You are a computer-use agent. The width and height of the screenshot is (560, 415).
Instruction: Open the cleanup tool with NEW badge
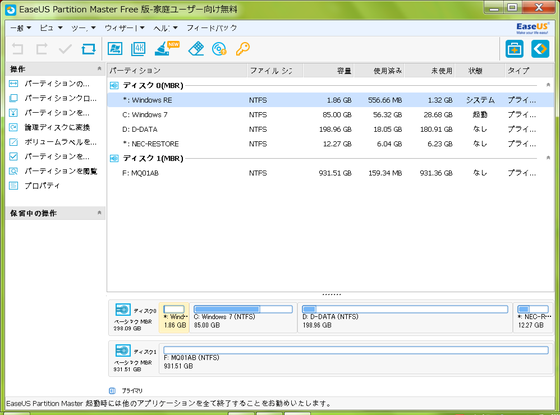pos(166,49)
